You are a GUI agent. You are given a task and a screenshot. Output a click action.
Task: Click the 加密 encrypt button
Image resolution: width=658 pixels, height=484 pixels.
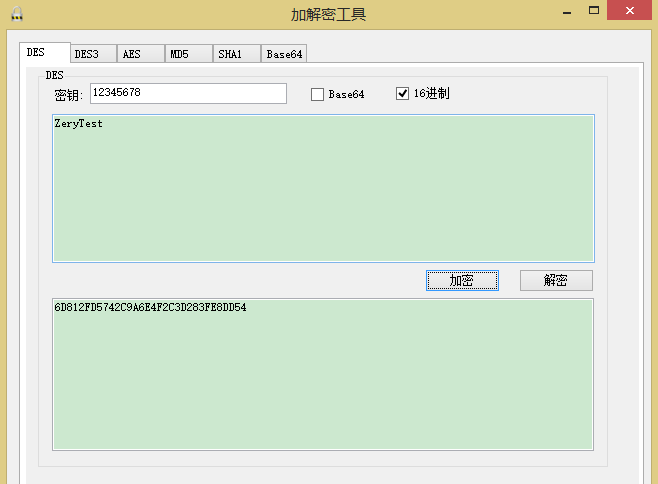click(x=462, y=280)
